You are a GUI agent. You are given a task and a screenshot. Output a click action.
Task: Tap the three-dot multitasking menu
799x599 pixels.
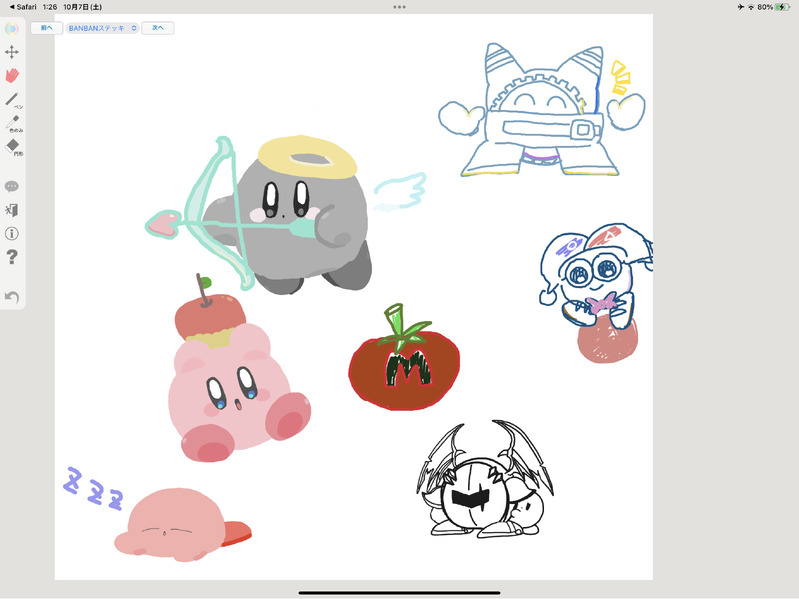point(400,7)
